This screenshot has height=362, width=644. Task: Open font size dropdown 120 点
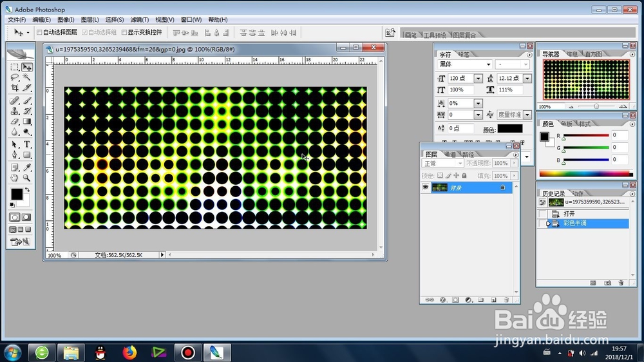click(x=478, y=79)
